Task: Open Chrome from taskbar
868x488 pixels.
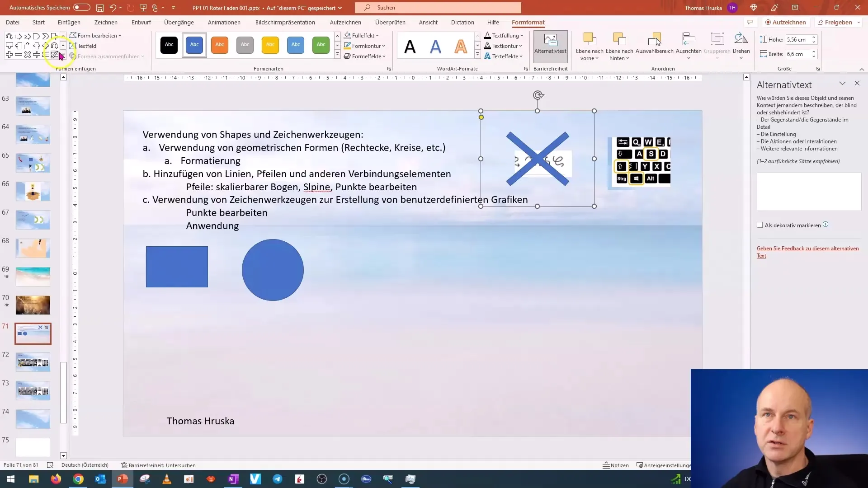Action: tap(78, 479)
